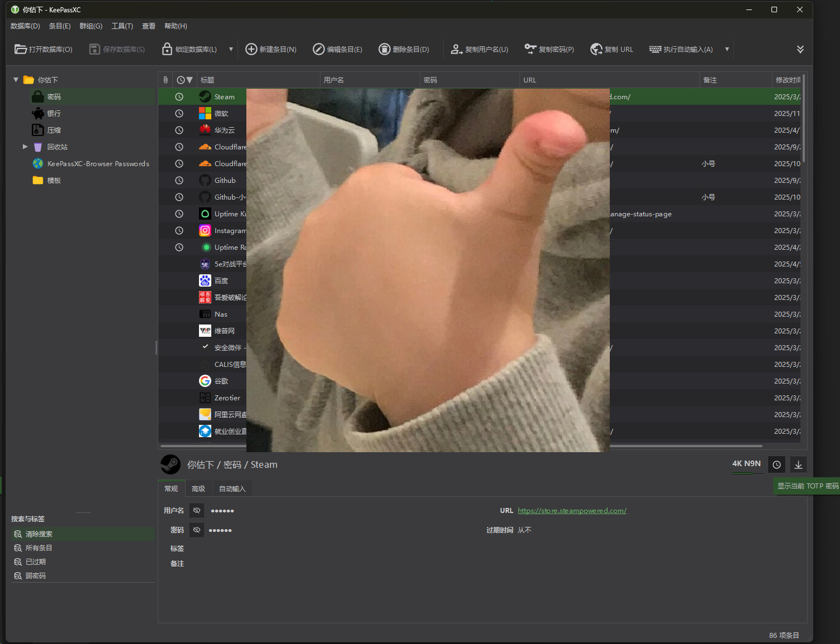Screen dimensions: 840x644
Task: Click the TOTP clock button beside 4K N9N
Action: [776, 464]
